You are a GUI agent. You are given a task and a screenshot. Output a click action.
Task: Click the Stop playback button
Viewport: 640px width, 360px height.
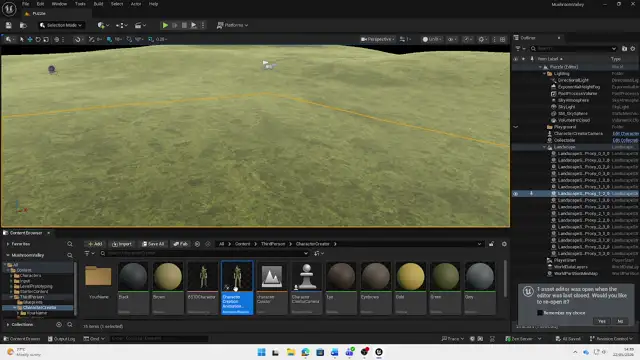tap(184, 25)
